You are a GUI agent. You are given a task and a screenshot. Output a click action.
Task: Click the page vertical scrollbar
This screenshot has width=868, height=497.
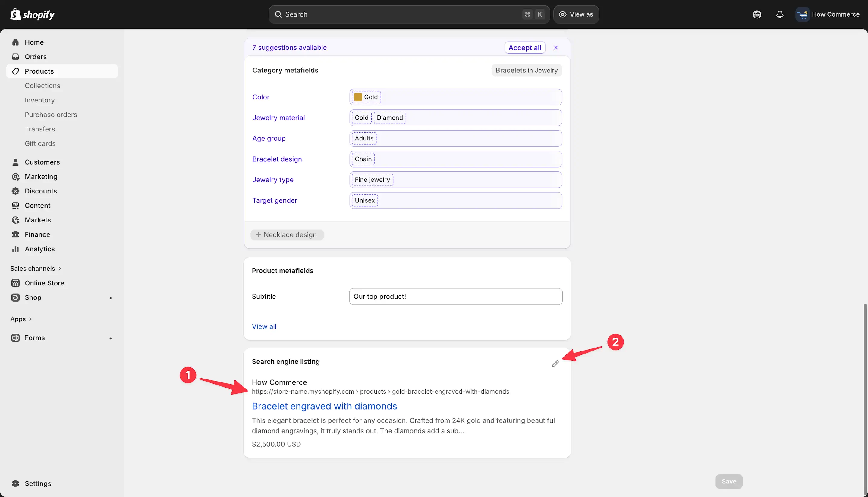pos(865,399)
